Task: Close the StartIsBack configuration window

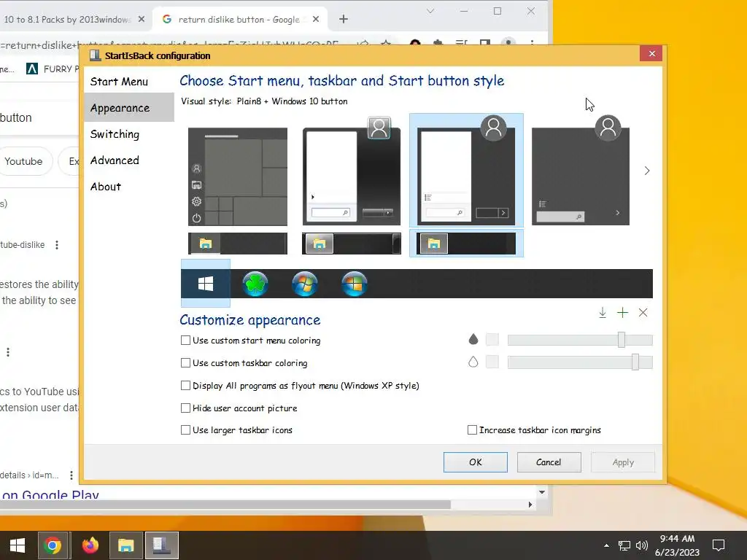Action: 651,53
